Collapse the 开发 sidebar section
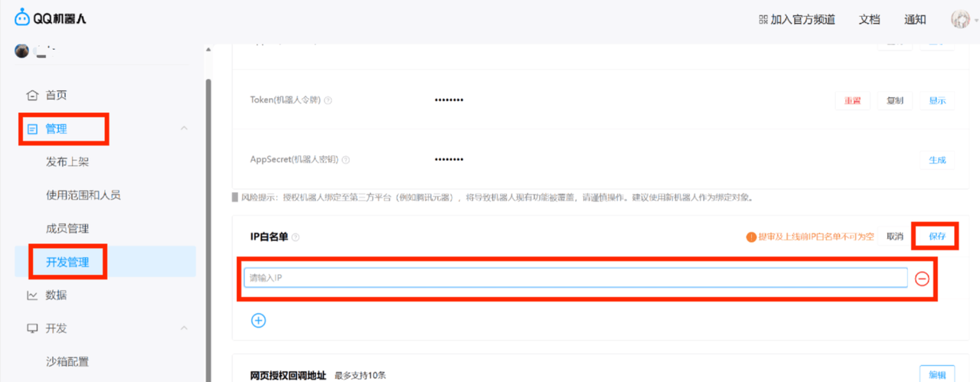Screen dimensions: 980x382 point(184,328)
